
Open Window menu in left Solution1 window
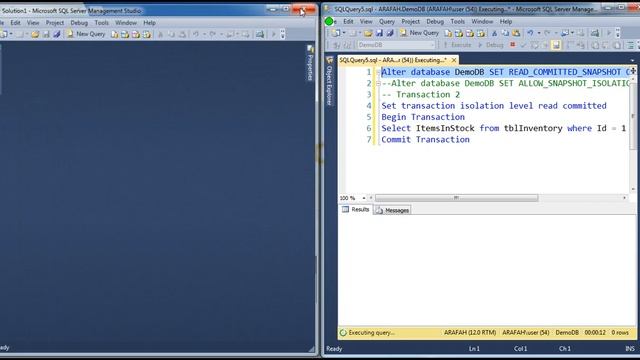point(126,23)
